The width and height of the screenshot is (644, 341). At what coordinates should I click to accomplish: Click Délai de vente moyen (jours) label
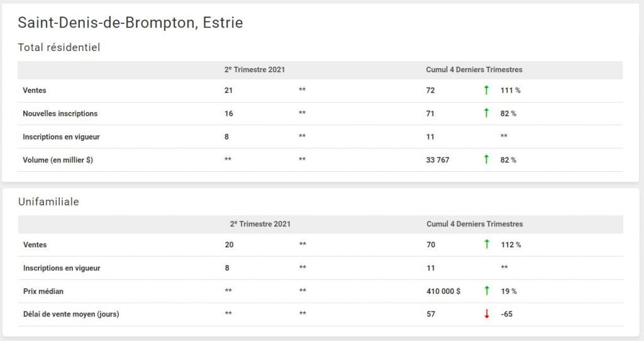point(71,314)
